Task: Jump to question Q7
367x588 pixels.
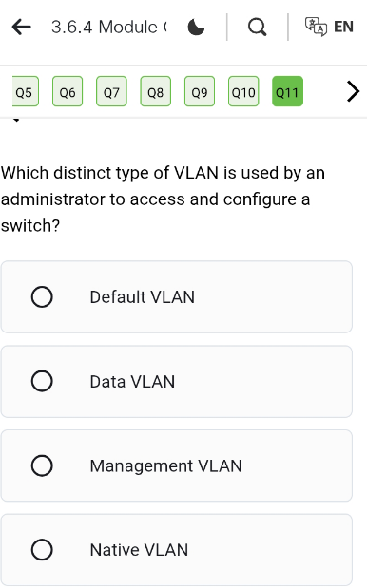Action: [x=111, y=91]
